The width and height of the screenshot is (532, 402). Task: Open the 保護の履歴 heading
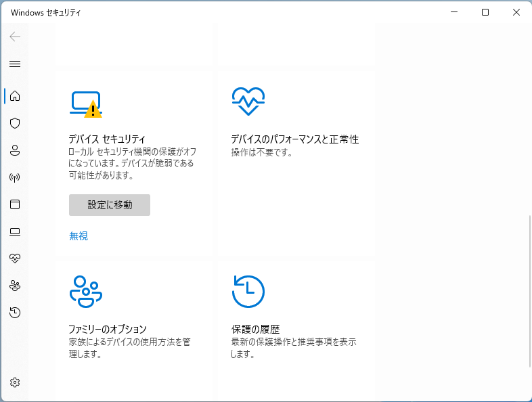coord(255,329)
